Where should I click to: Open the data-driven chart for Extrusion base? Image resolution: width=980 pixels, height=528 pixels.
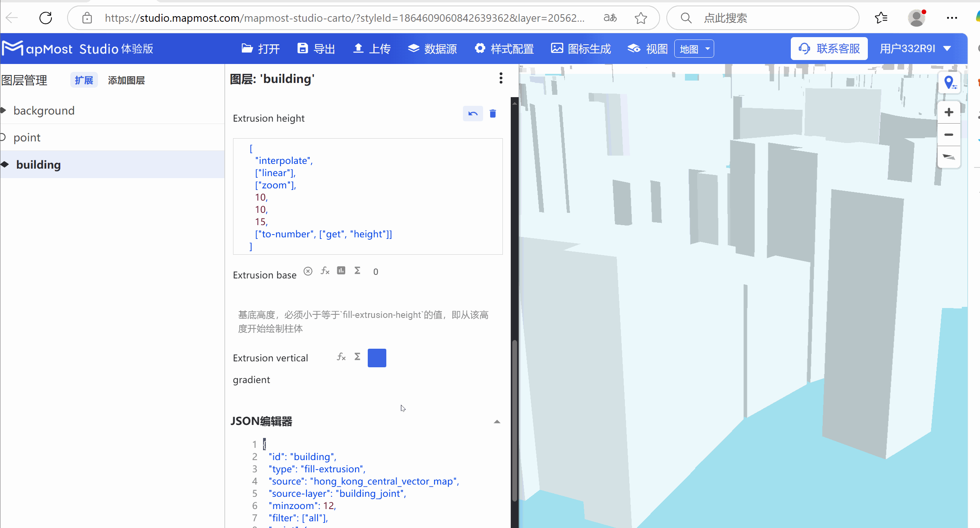[x=341, y=271]
